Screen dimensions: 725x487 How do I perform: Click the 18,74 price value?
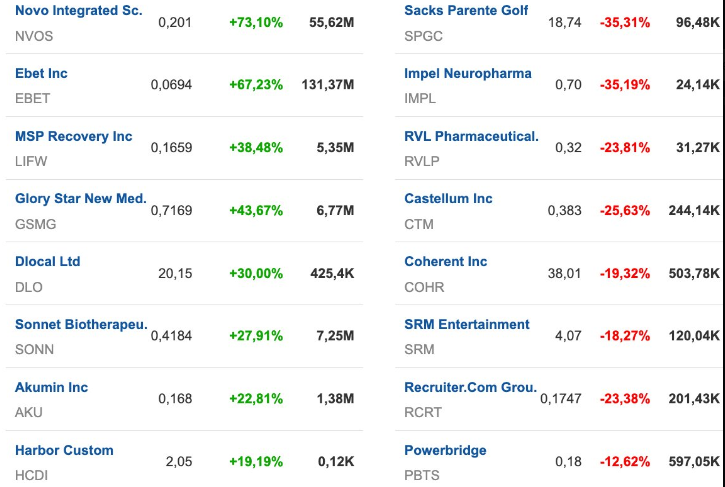pyautogui.click(x=565, y=23)
